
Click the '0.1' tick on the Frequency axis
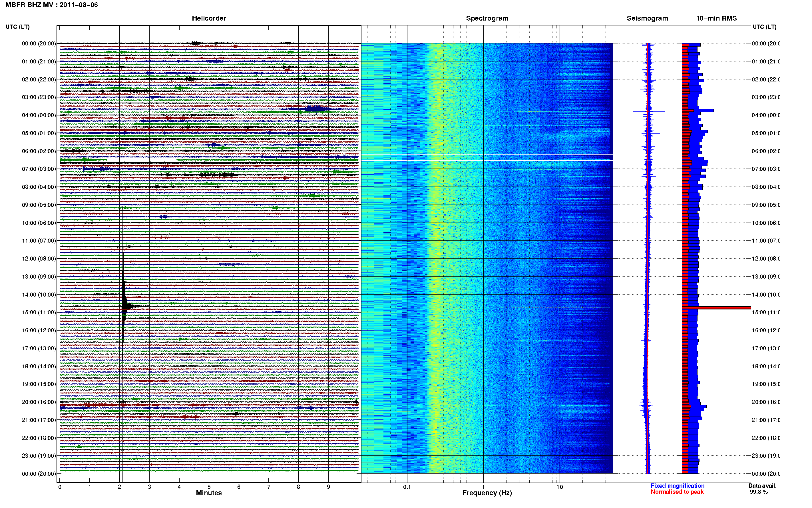coord(407,487)
